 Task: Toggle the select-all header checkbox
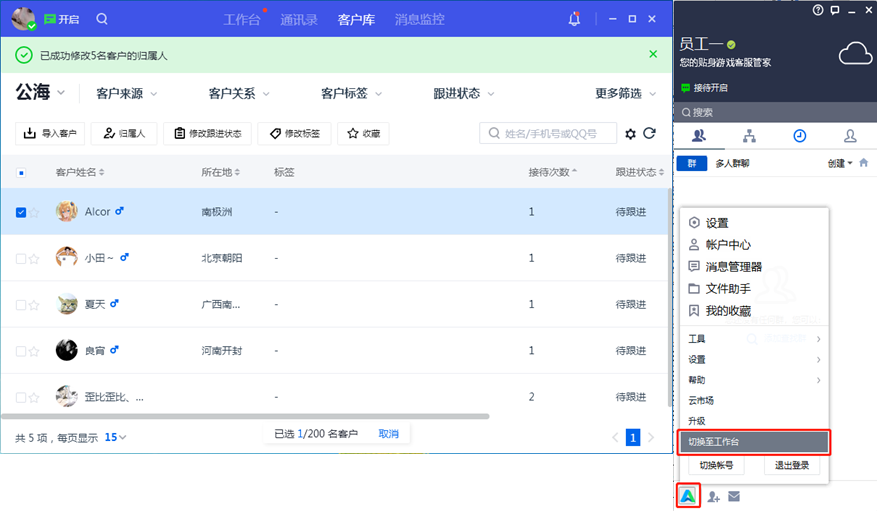[21, 173]
